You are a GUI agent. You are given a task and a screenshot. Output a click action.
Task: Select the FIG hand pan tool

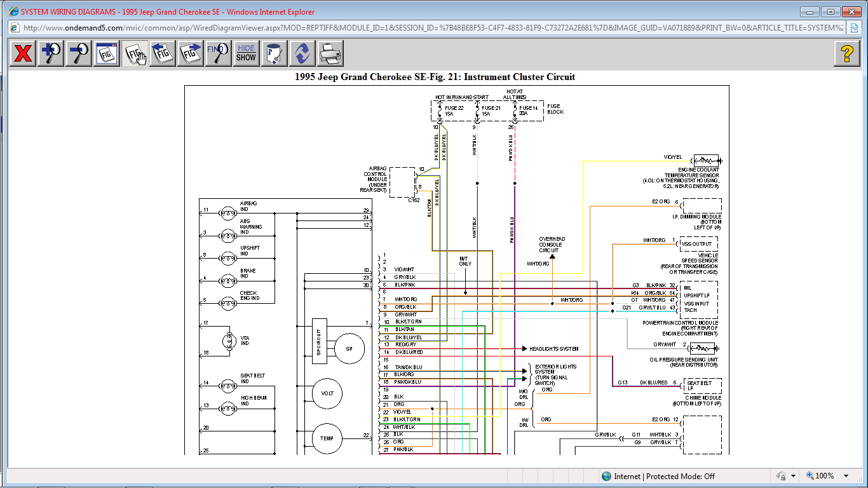pos(135,53)
